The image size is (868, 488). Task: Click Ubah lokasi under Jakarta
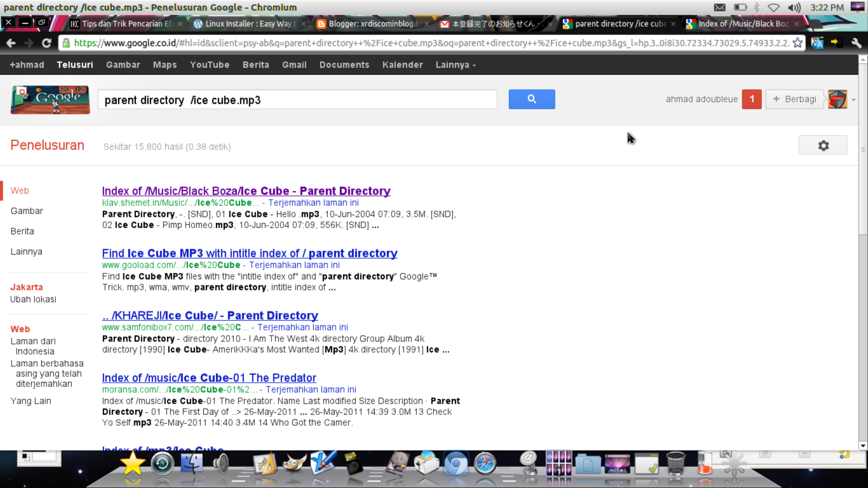[33, 299]
